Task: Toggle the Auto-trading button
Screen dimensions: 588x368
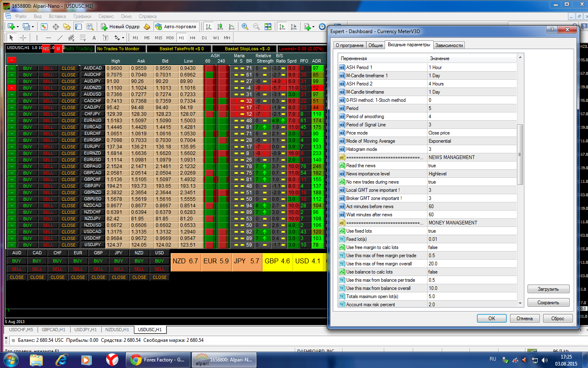Action: tap(176, 27)
